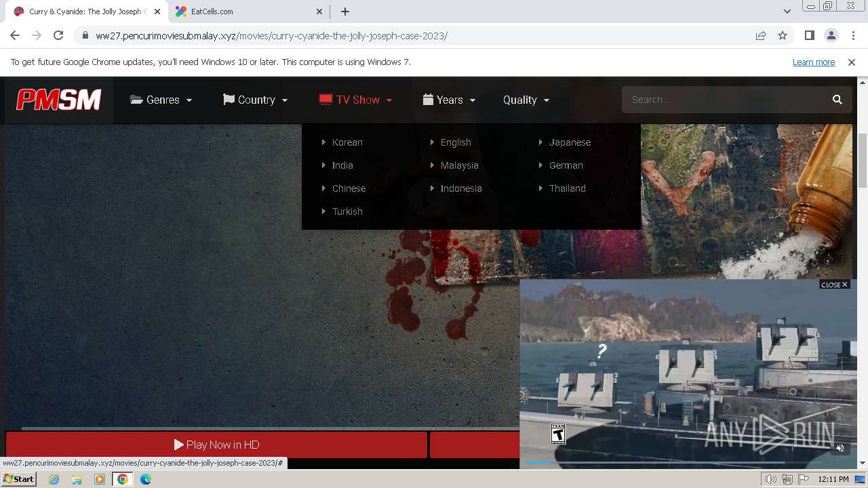The image size is (868, 488).
Task: Click the floating ship video ad
Action: [688, 373]
